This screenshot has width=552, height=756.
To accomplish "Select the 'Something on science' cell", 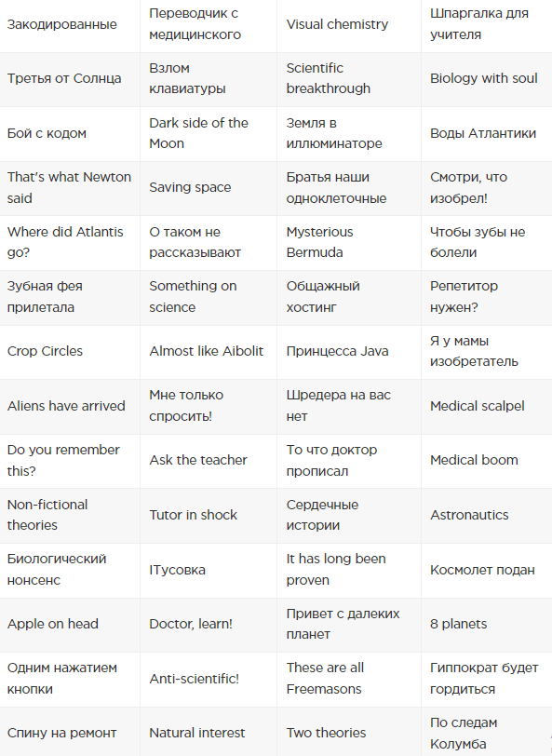I will click(x=209, y=298).
